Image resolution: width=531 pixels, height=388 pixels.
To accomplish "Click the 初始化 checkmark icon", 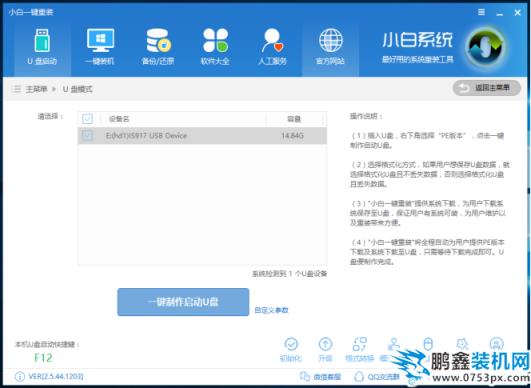I will [291, 344].
